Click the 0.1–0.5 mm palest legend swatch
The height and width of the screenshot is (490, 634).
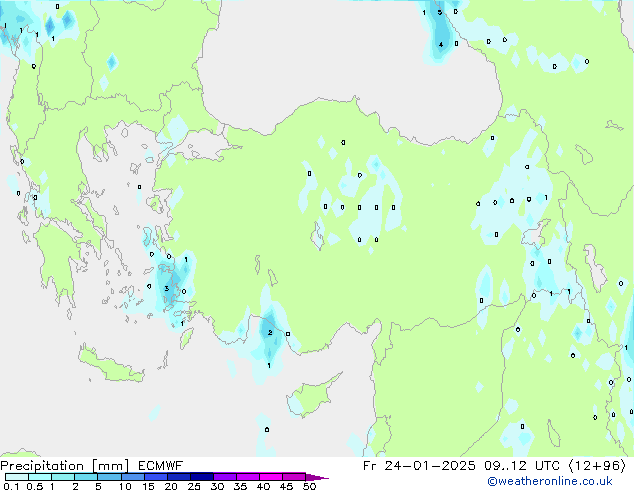pyautogui.click(x=17, y=477)
